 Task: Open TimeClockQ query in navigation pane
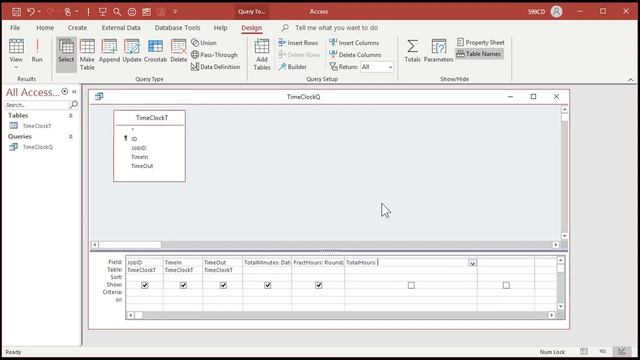click(38, 147)
